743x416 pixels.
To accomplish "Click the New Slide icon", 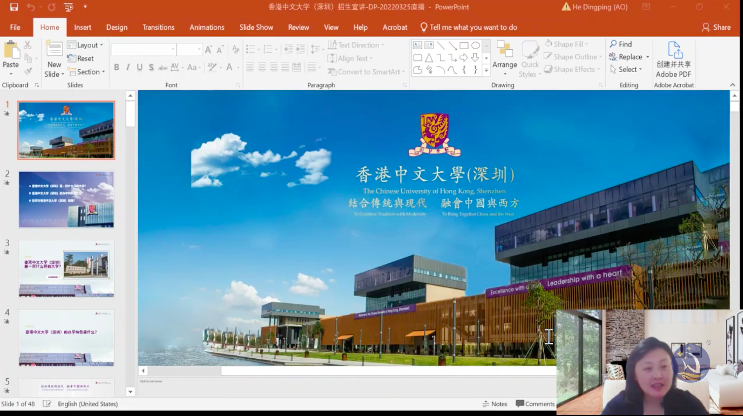I will pos(54,49).
